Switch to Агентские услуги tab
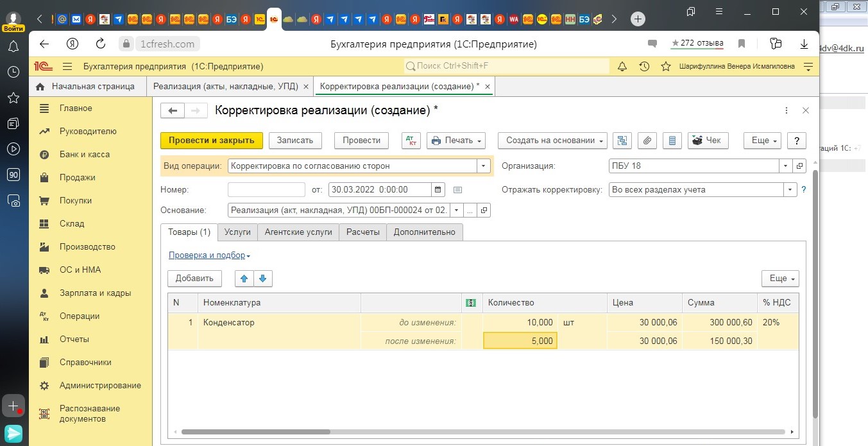 coord(298,232)
